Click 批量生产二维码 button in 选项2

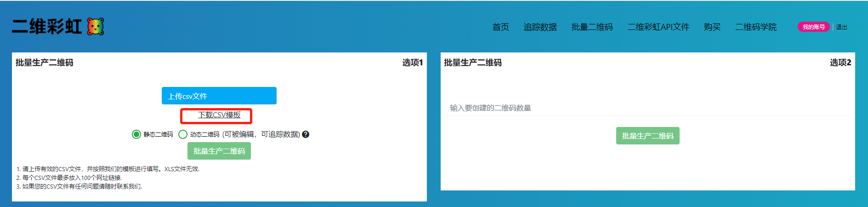coord(647,136)
